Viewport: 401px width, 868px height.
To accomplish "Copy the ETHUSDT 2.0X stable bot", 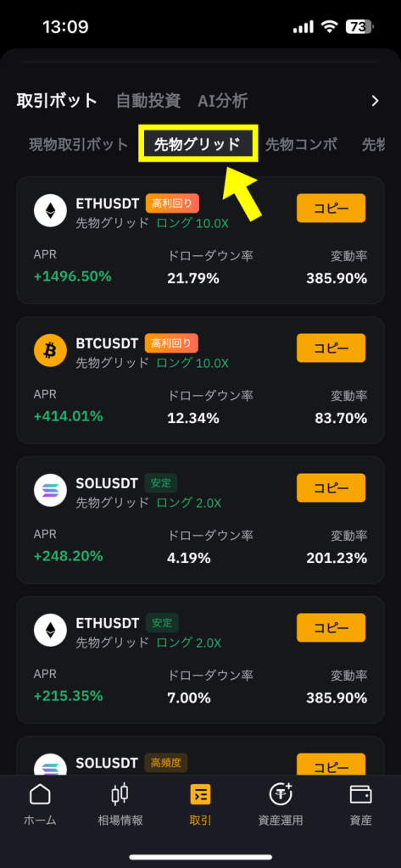I will pyautogui.click(x=331, y=628).
